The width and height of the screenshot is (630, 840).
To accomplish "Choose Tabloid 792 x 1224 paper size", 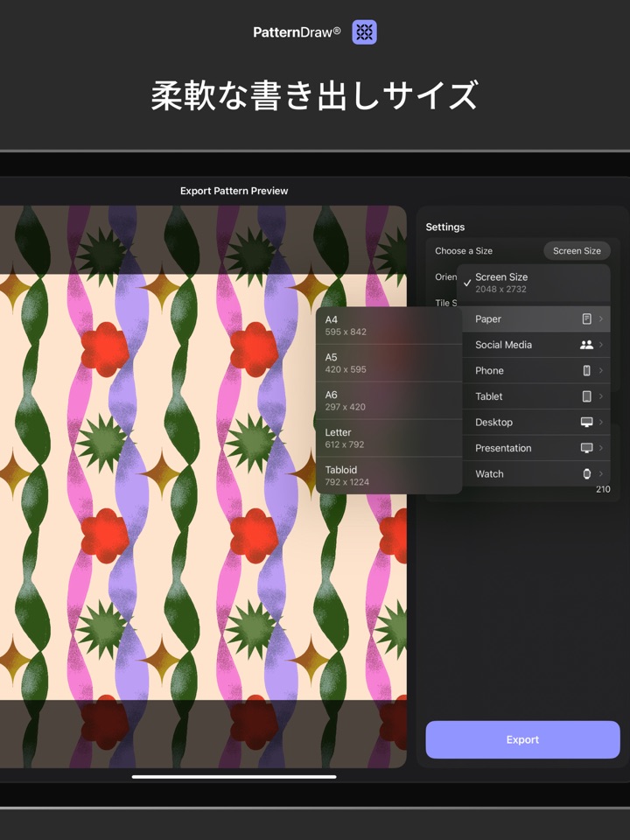I will point(388,475).
